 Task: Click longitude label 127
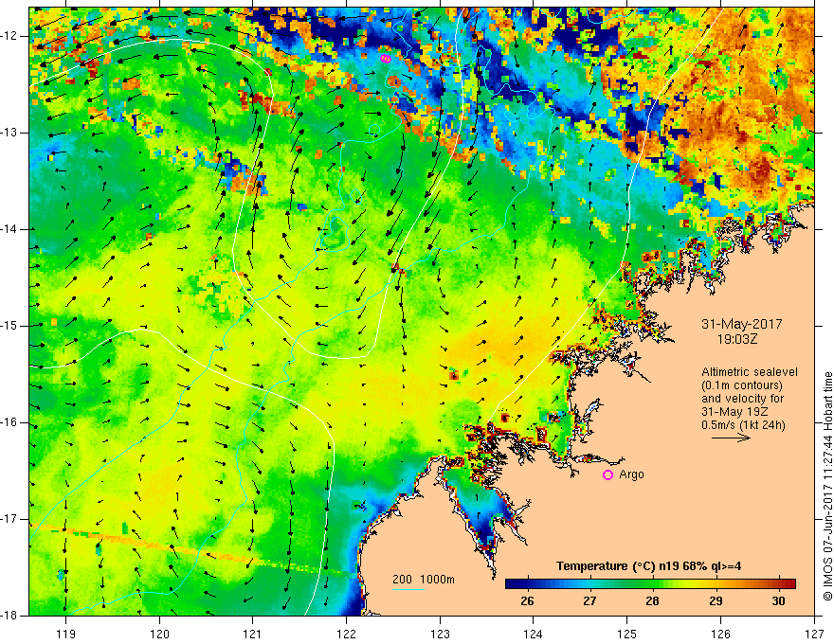coord(814,634)
